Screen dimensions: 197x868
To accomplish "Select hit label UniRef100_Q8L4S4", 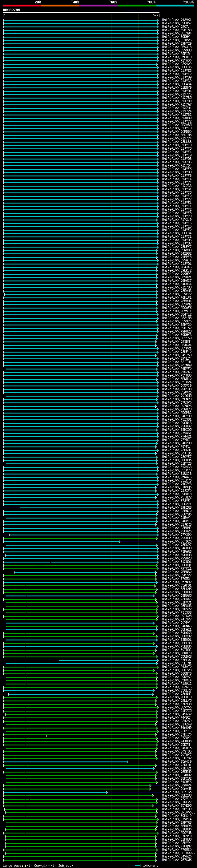I will pos(176,85).
